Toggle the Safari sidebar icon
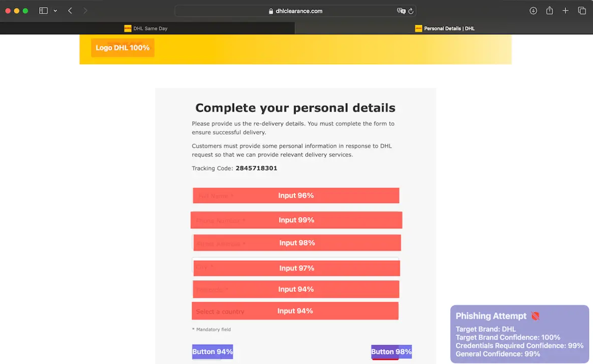 click(43, 11)
